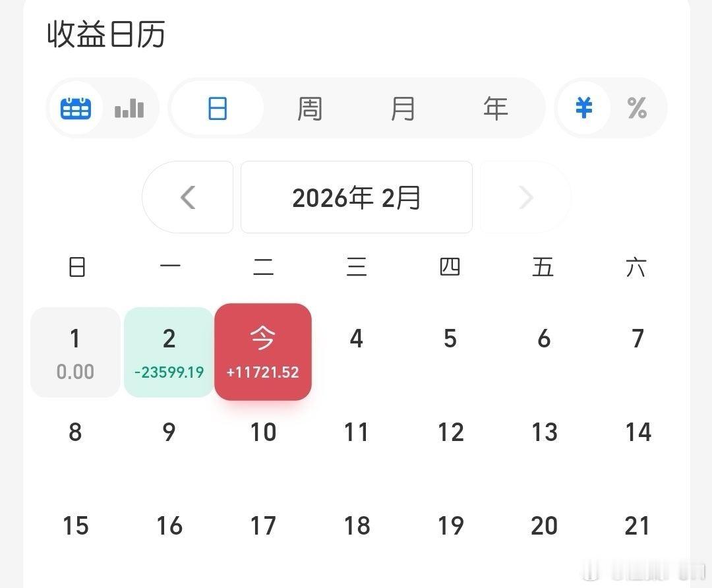The width and height of the screenshot is (712, 588).
Task: Select date 17 on the calendar
Action: (263, 525)
